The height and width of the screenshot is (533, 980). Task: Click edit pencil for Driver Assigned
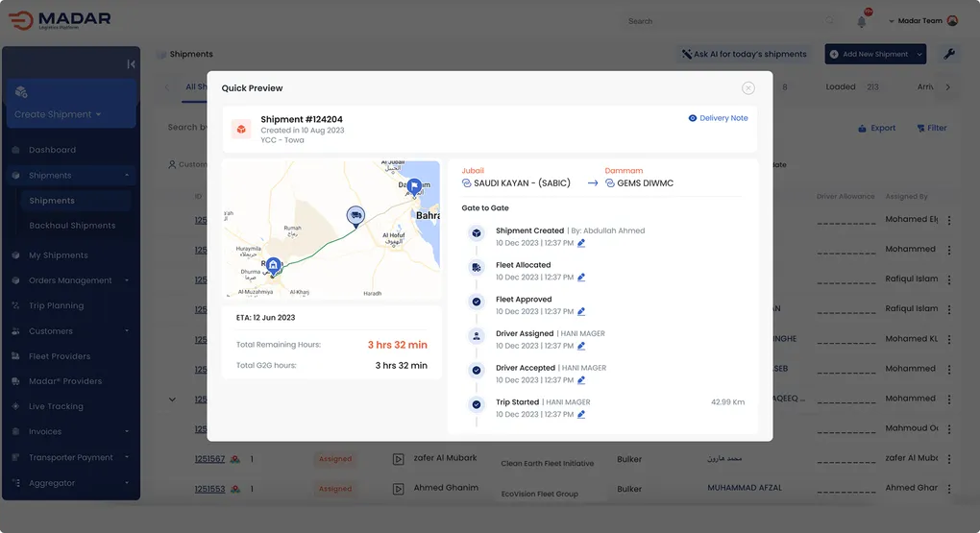tap(581, 346)
